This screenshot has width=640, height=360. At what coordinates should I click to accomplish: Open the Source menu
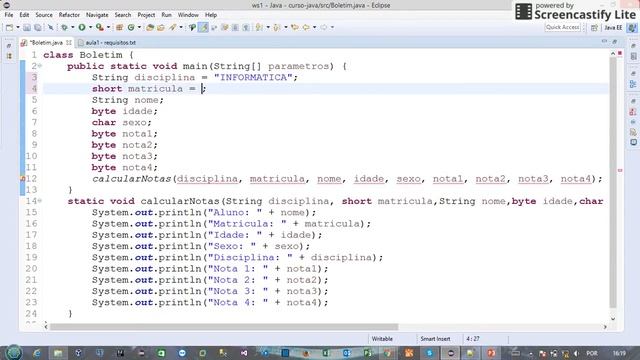pos(44,15)
